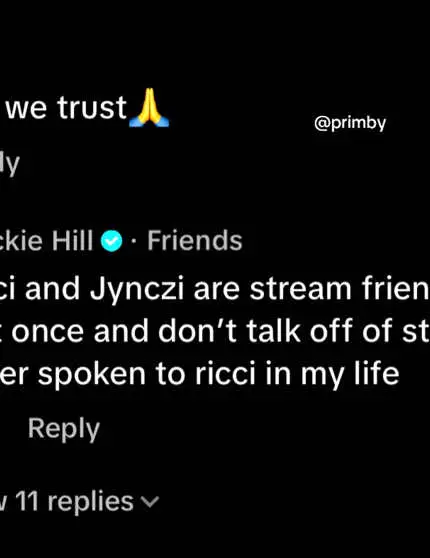
Task: Select the word 'trust' in the top comment
Action: click(x=92, y=107)
